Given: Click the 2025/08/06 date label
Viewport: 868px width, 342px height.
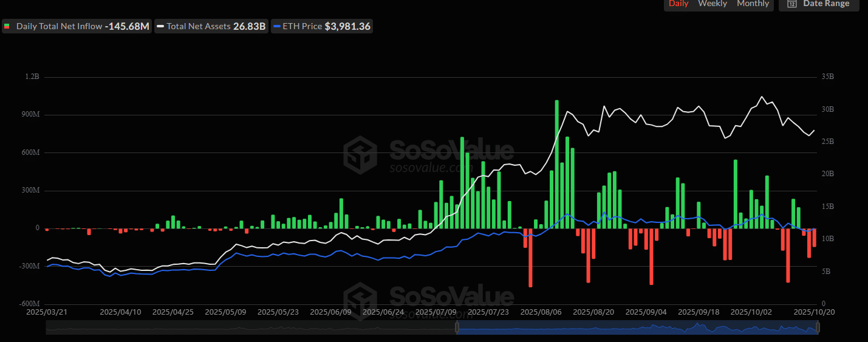Looking at the screenshot, I should coord(541,312).
